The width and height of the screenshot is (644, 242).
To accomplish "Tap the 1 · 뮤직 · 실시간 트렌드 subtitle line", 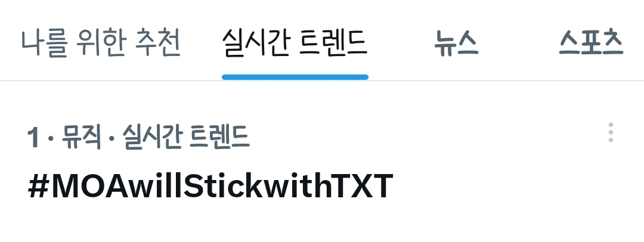I will pos(138,137).
